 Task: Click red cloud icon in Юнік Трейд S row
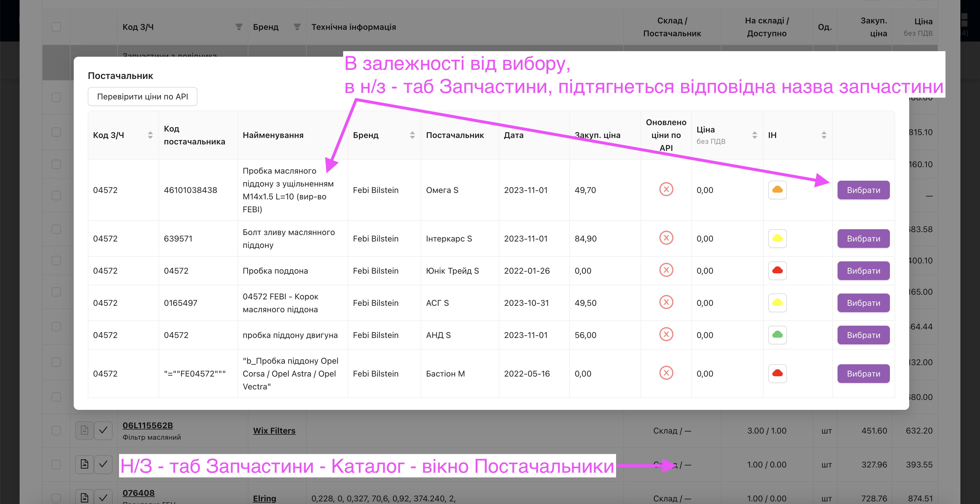(777, 270)
